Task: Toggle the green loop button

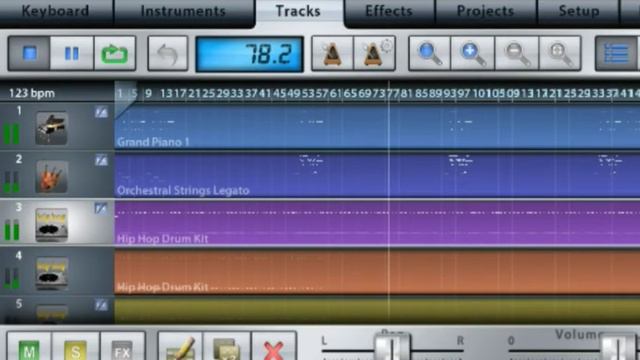Action: (115, 53)
